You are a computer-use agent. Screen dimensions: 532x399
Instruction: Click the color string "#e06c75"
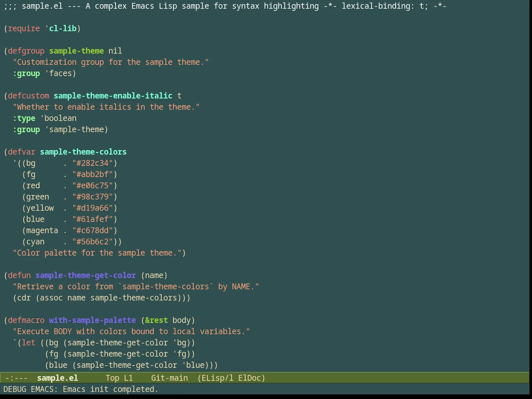[x=92, y=185]
